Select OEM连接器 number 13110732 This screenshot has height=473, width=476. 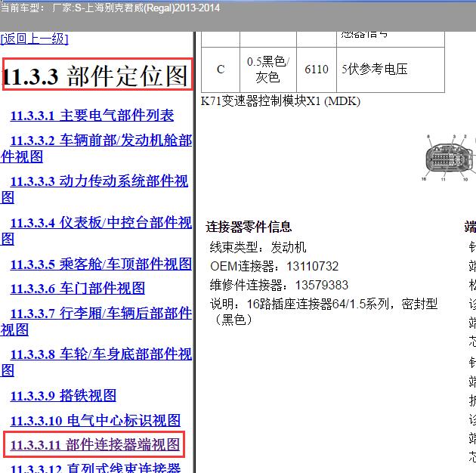(x=312, y=267)
